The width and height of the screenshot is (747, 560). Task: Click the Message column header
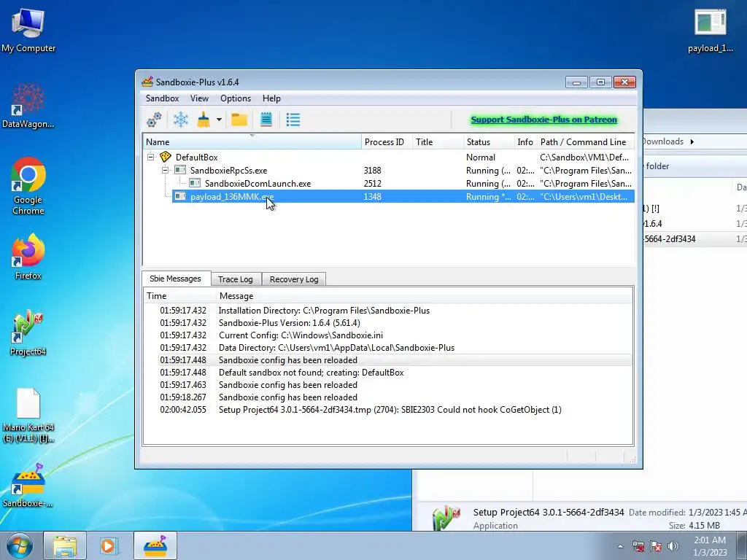pyautogui.click(x=424, y=296)
